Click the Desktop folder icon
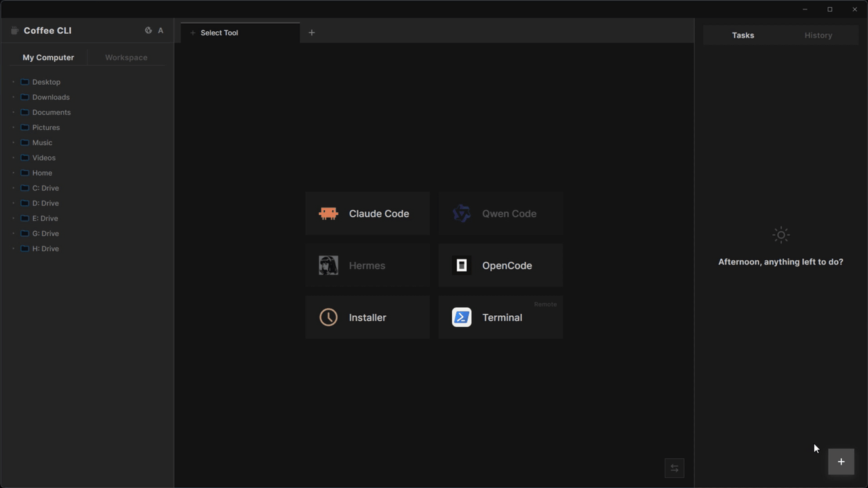The width and height of the screenshot is (868, 488). pyautogui.click(x=24, y=82)
